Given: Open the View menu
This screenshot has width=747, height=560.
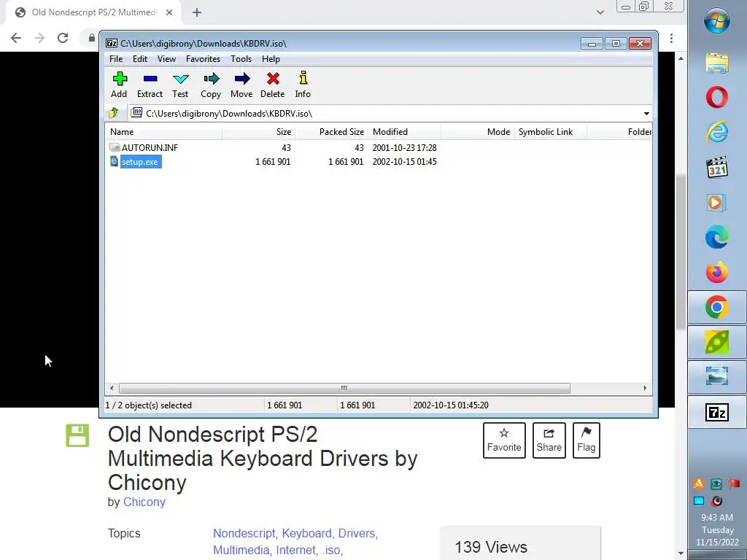Looking at the screenshot, I should pos(167,59).
